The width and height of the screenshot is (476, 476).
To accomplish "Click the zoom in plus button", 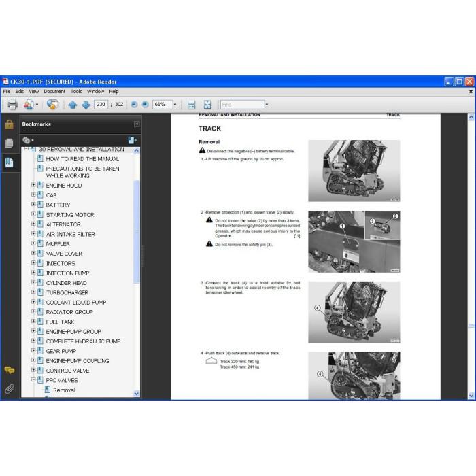I will click(146, 105).
